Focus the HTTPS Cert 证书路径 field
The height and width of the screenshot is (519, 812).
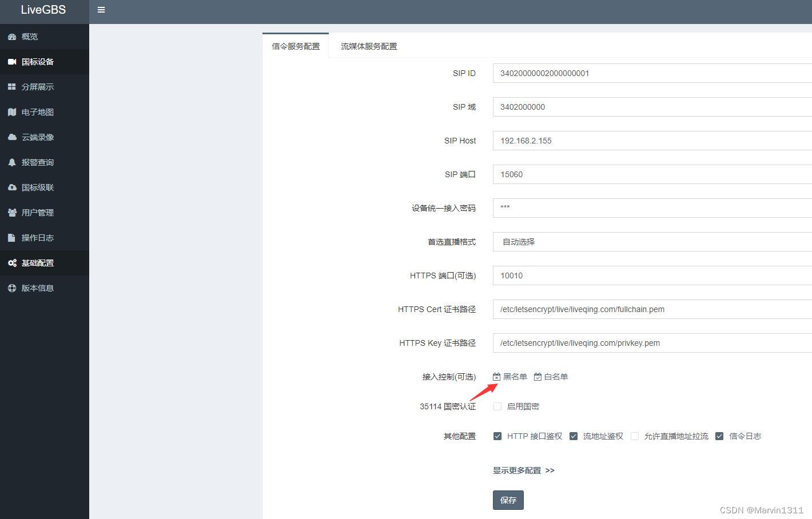point(652,309)
